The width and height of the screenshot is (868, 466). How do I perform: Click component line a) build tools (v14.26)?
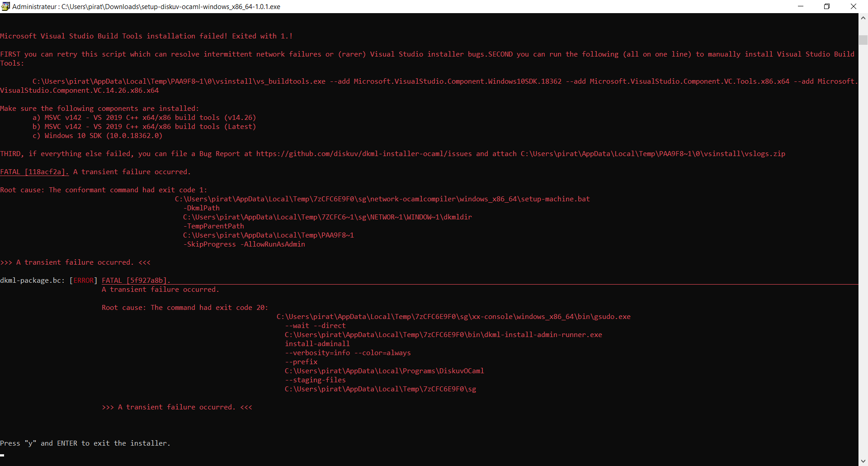point(144,118)
